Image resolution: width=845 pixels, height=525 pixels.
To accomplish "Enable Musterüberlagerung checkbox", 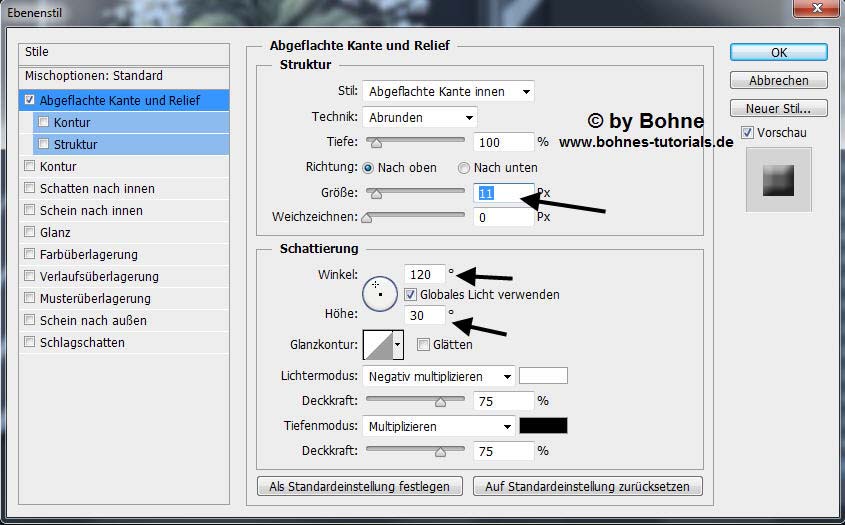I will 30,298.
